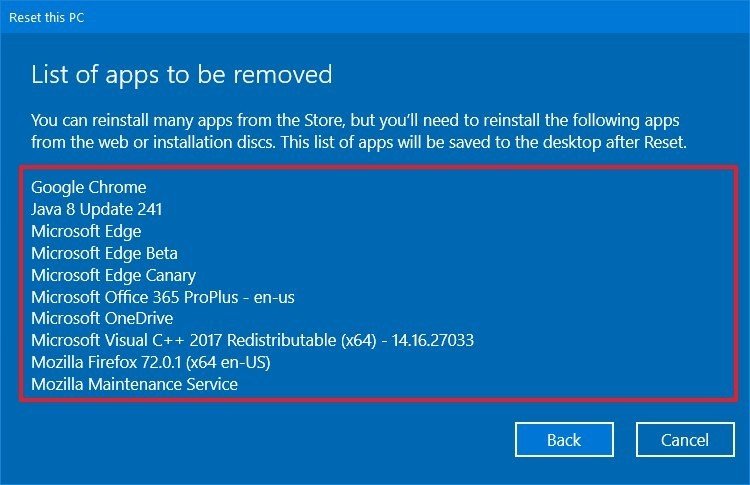The image size is (750, 485).
Task: Select Microsoft Edge Beta in the list
Action: click(x=105, y=253)
